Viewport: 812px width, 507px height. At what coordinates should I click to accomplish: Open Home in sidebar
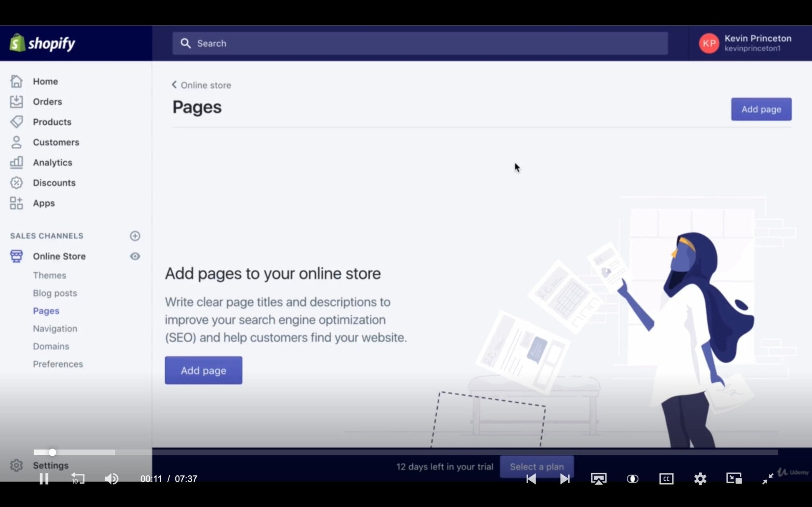coord(45,81)
